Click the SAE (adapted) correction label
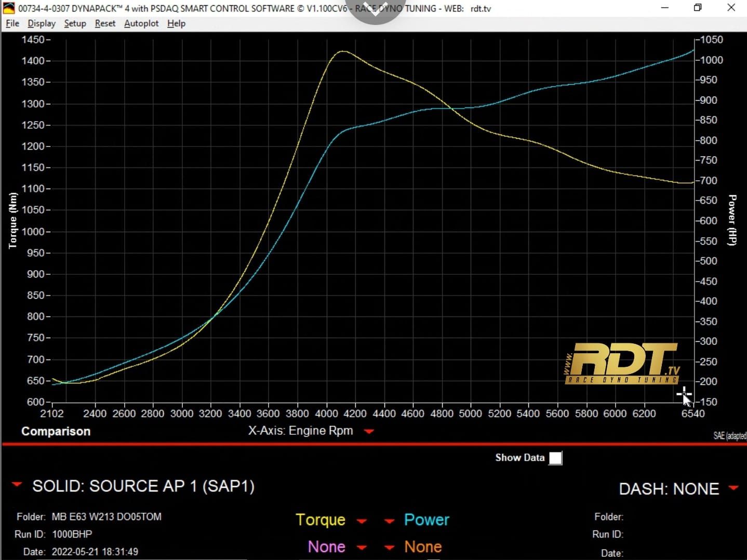Screen dimensions: 747x560 (729, 436)
